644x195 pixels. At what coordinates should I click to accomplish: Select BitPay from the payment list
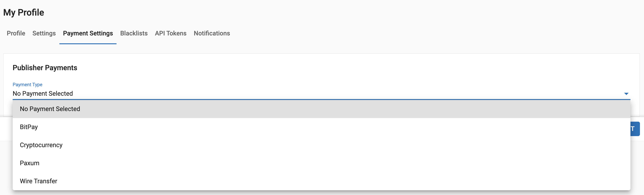tap(29, 127)
